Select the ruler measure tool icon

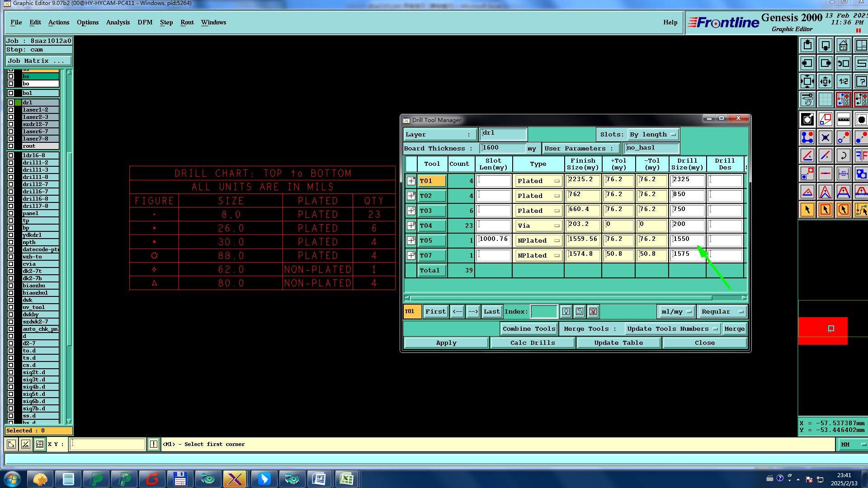pyautogui.click(x=843, y=120)
